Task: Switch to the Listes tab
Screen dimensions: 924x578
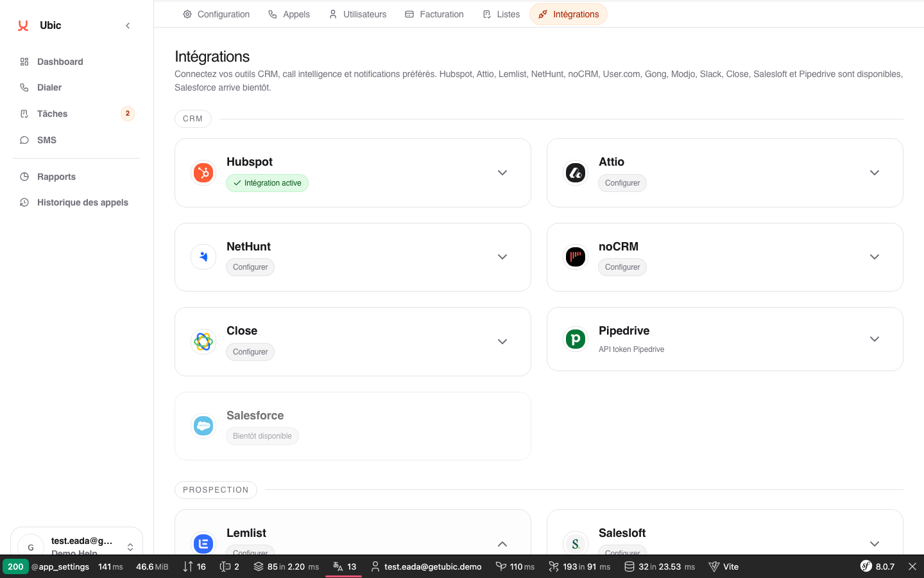Action: tap(501, 14)
